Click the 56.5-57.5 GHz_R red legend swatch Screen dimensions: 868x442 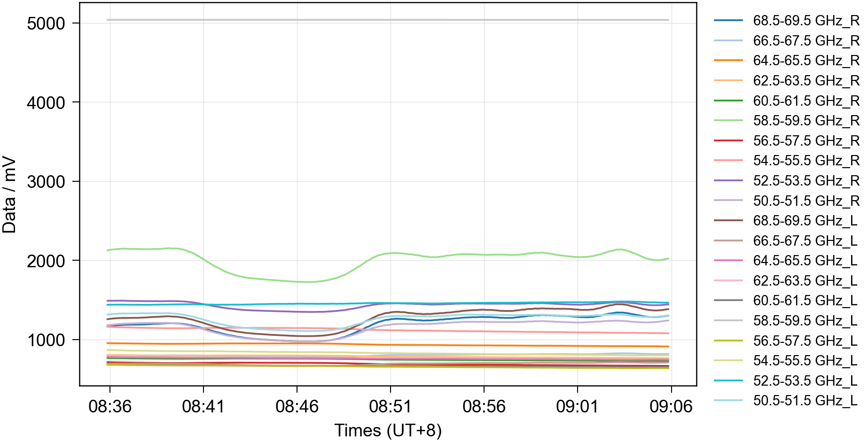coord(728,141)
